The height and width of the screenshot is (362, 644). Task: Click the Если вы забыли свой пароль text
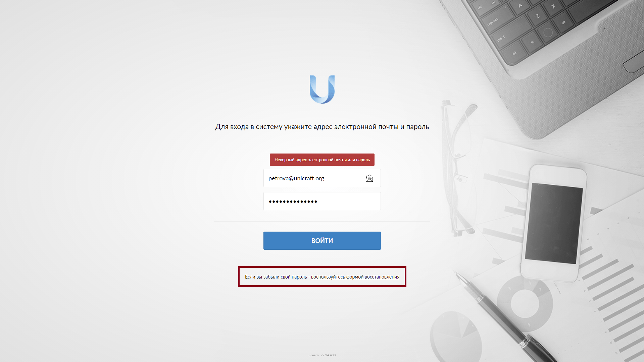coord(276,277)
